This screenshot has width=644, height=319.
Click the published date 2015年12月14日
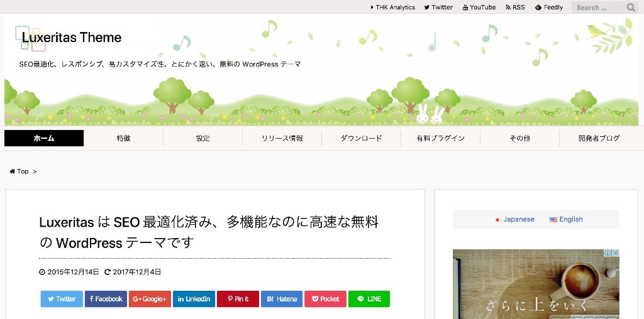(73, 272)
